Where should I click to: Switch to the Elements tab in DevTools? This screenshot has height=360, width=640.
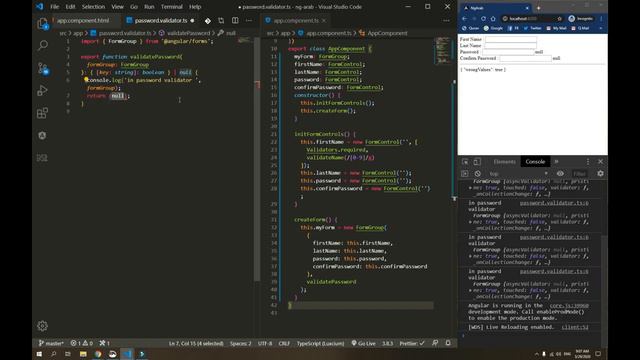tap(504, 162)
